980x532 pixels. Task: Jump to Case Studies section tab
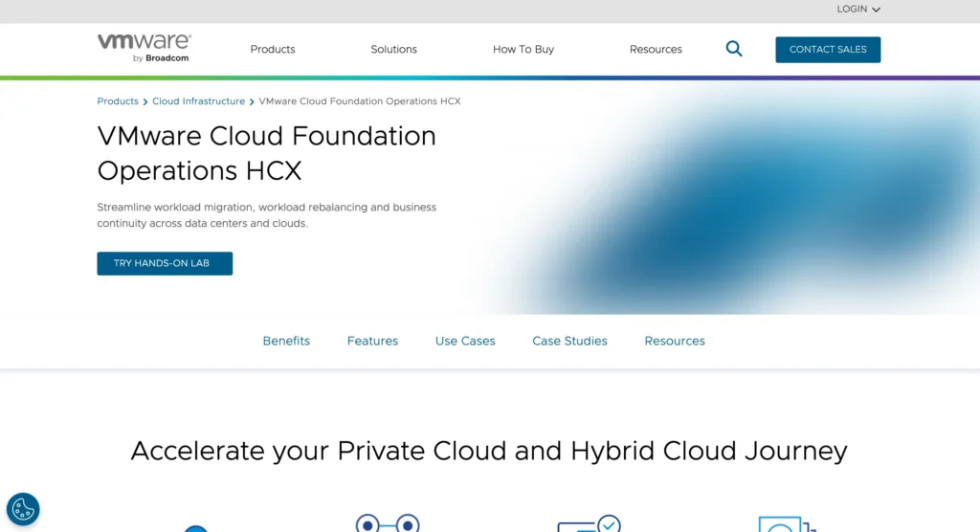click(569, 341)
